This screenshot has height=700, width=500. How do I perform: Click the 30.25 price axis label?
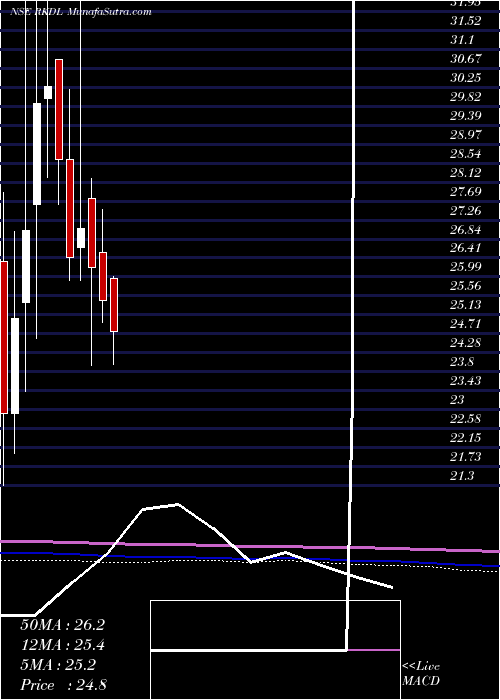click(x=466, y=78)
